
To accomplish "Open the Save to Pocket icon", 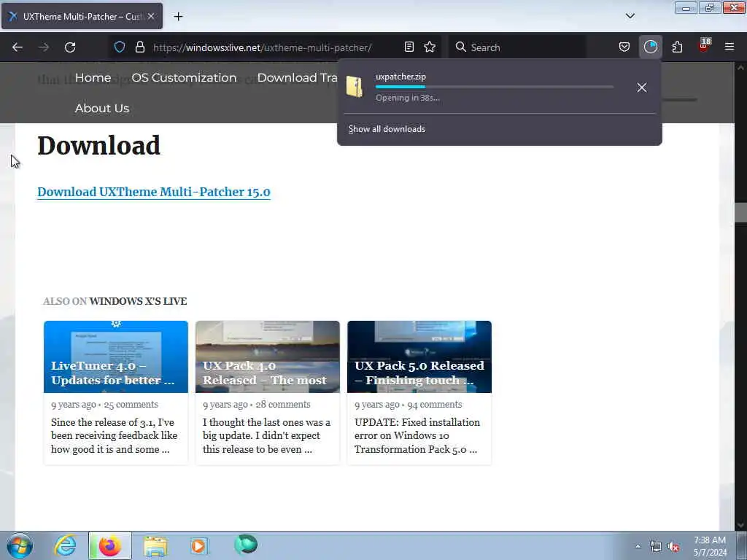I will click(x=624, y=47).
